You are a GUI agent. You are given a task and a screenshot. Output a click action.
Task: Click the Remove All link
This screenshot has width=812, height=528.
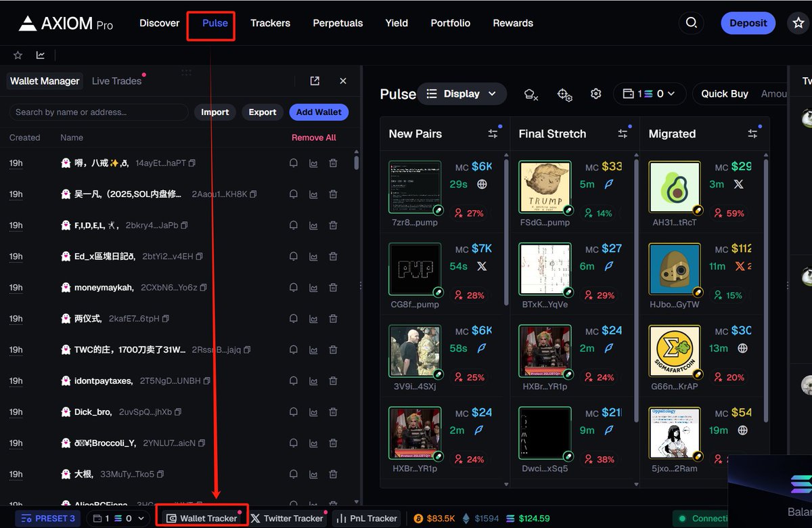pyautogui.click(x=313, y=137)
